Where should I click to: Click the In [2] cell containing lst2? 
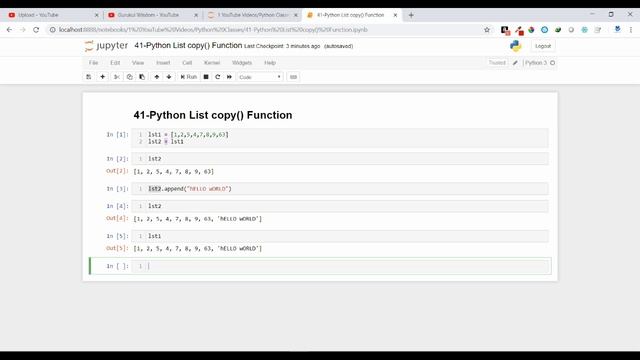tap(340, 159)
